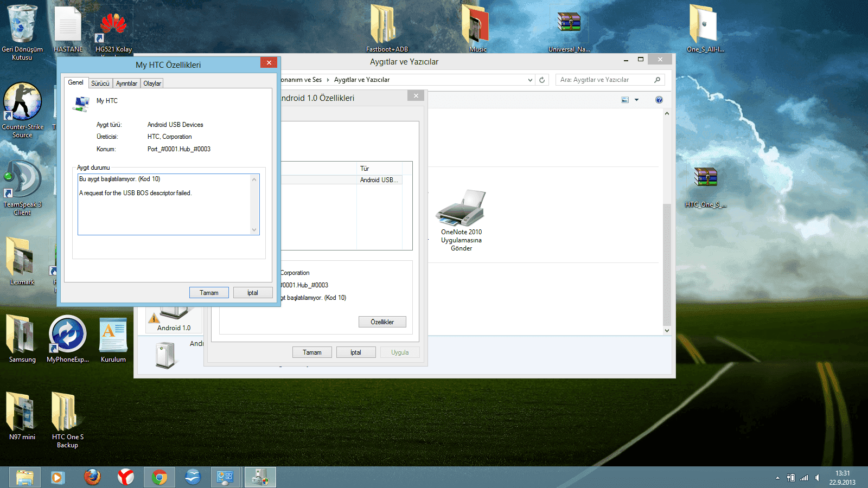This screenshot has width=868, height=488.
Task: Click 'A request for the USB BOS descriptor failed.' text
Action: coord(136,193)
